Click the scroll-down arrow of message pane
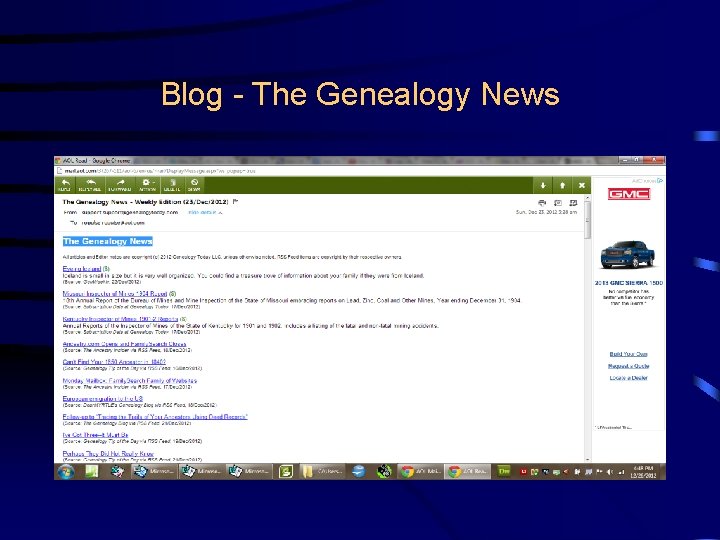 click(587, 459)
